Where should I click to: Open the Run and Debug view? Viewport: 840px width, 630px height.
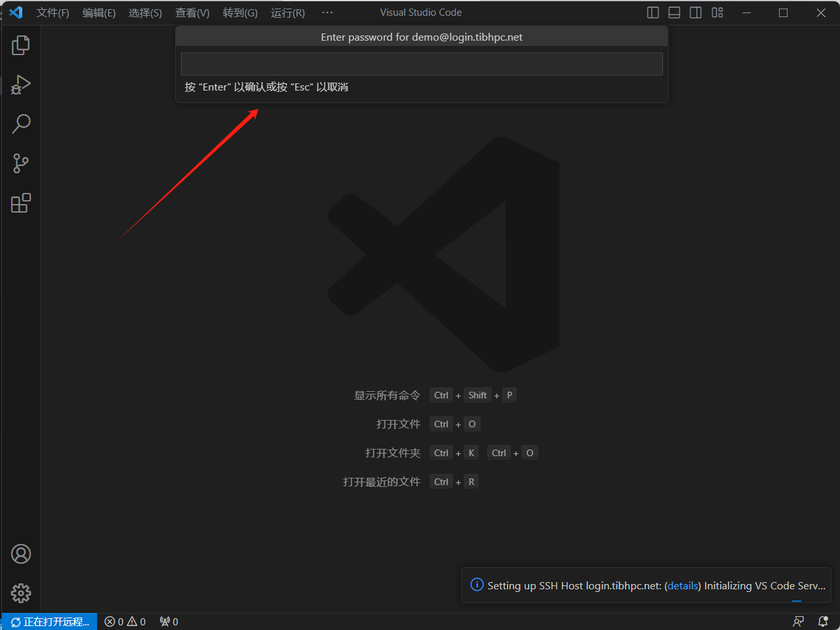(x=20, y=85)
